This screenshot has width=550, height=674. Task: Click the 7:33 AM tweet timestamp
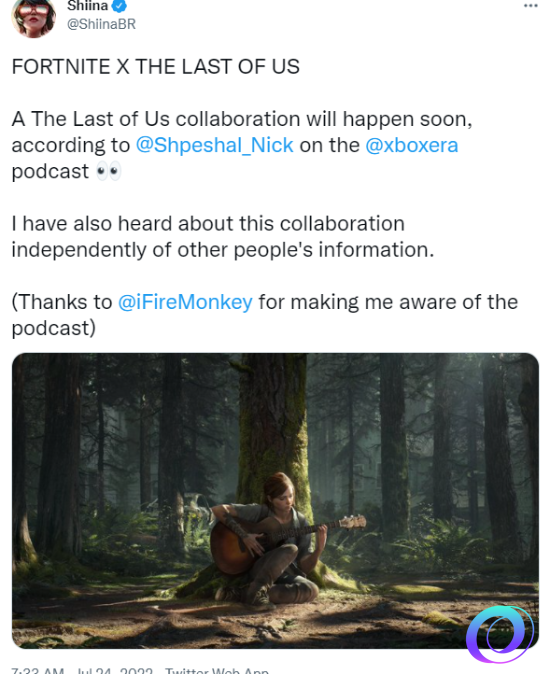[38, 671]
